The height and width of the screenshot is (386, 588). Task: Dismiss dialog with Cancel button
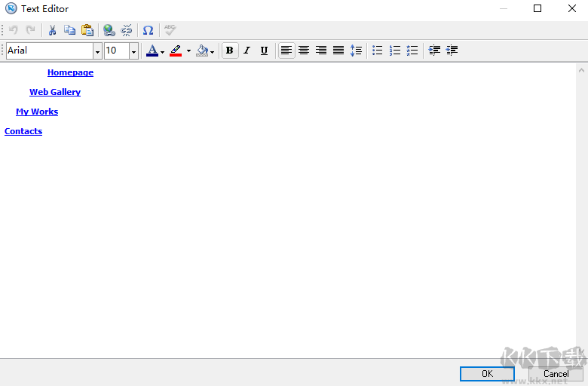point(556,374)
